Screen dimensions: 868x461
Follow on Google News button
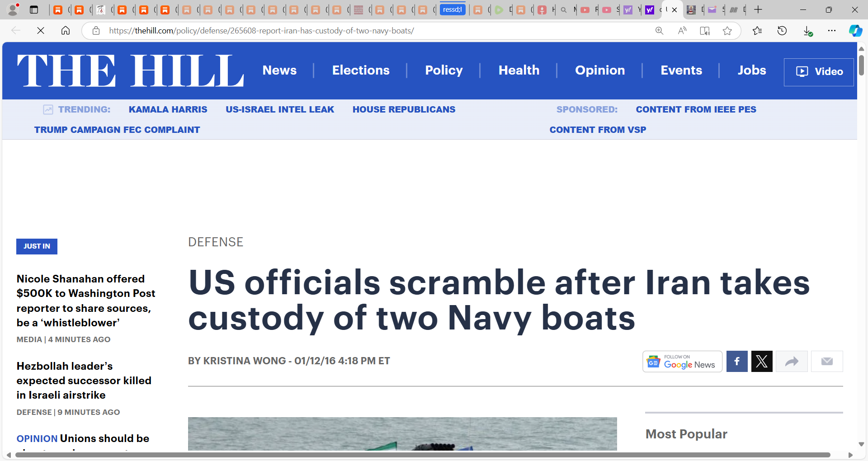coord(682,361)
